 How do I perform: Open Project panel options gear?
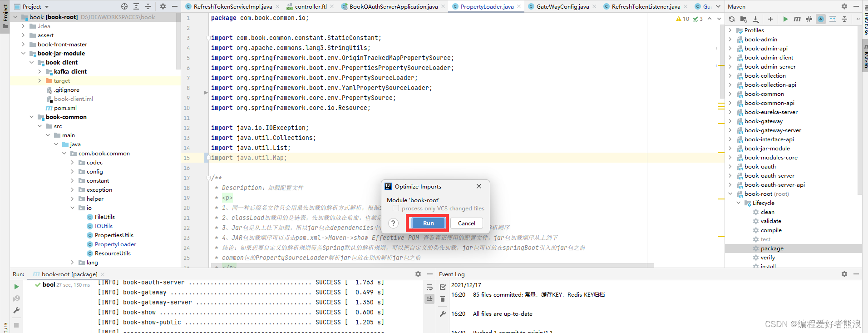[163, 6]
